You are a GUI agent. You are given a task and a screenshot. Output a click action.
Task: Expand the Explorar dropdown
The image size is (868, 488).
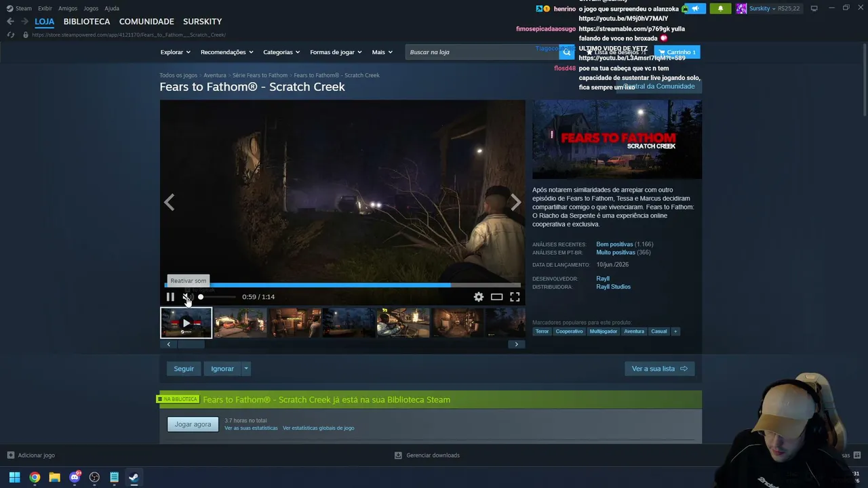[176, 52]
